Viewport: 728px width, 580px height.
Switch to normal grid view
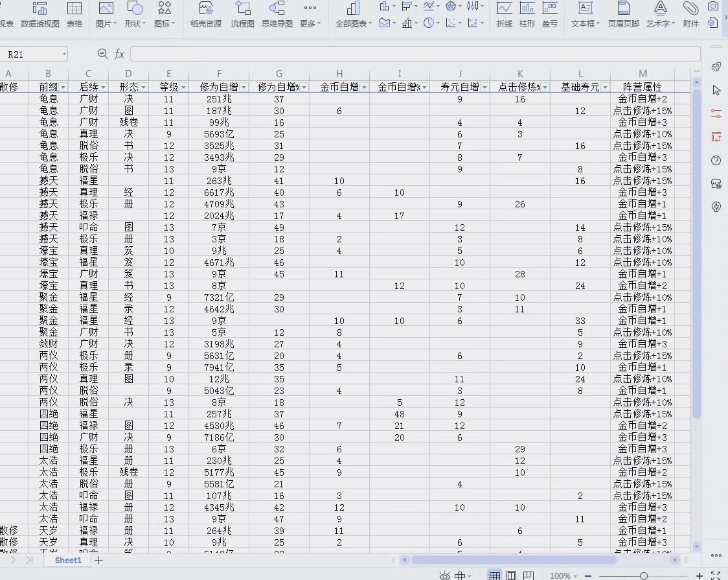tap(494, 576)
